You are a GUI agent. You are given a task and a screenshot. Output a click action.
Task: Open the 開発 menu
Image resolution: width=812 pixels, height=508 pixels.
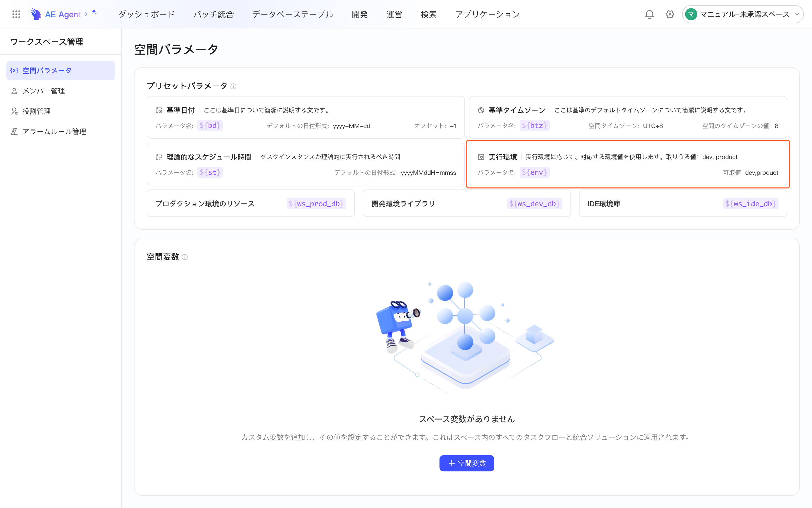point(360,14)
